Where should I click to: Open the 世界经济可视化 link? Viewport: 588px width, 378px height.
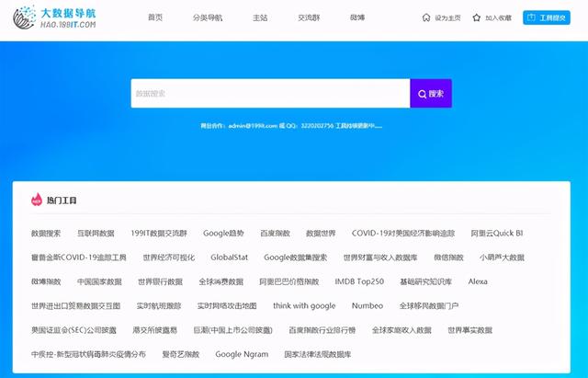tap(169, 258)
